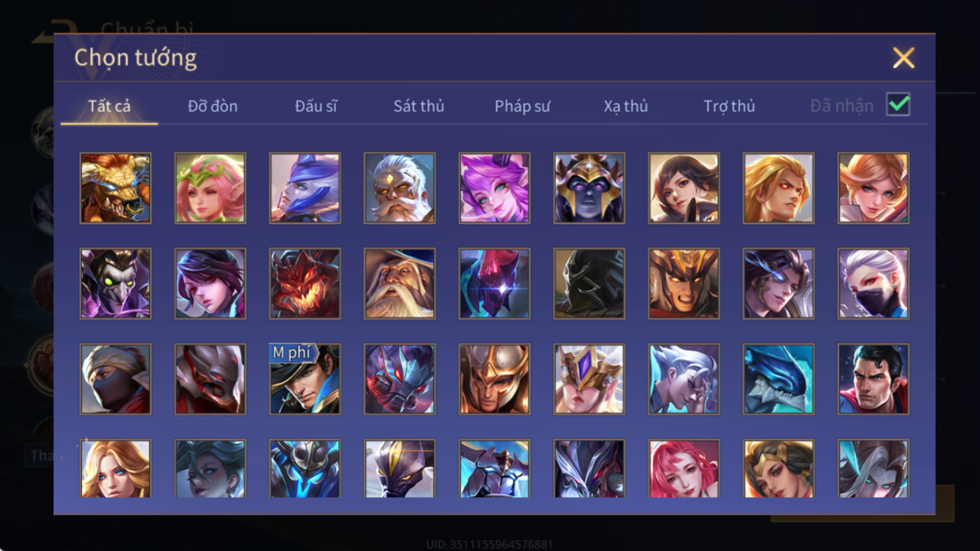Screen dimensions: 980x551
Task: Close the 'Chọn tướng' dialog
Action: pos(903,58)
